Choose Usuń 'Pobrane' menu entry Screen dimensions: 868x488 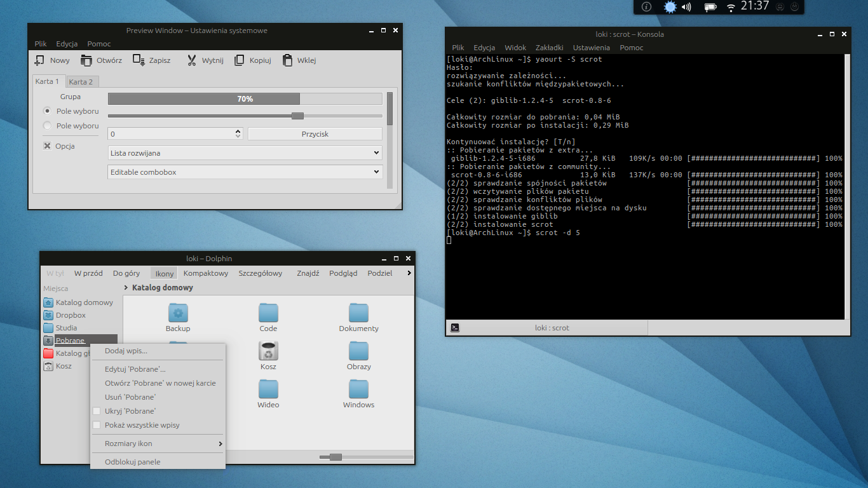(158, 397)
